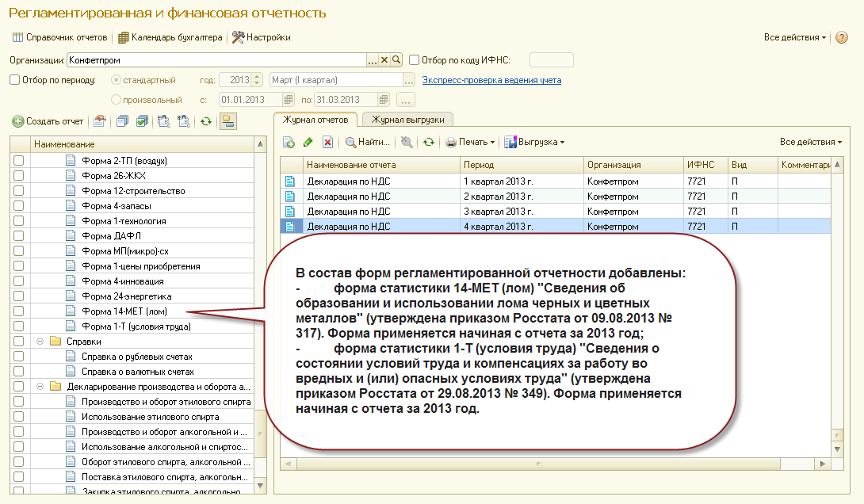Open Настройки settings
Viewport: 864px width, 504px height.
point(261,37)
